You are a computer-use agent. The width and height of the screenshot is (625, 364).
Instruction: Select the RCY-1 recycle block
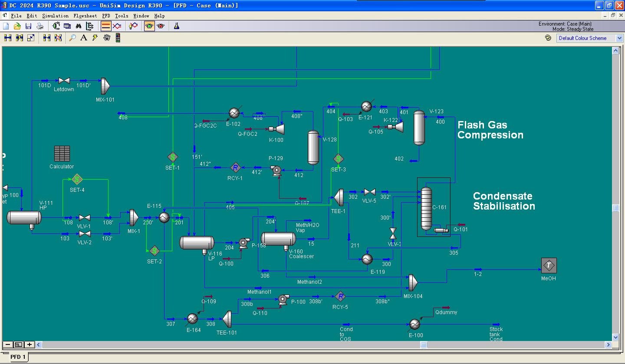(x=235, y=167)
